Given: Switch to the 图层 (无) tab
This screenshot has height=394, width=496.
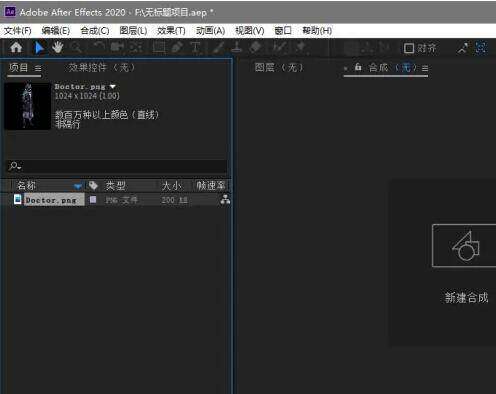Looking at the screenshot, I should point(279,68).
